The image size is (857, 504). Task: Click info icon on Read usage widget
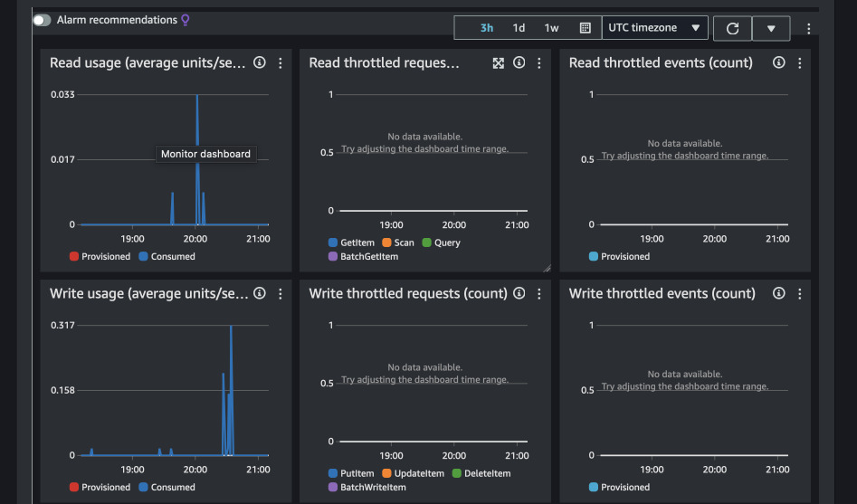coord(260,63)
